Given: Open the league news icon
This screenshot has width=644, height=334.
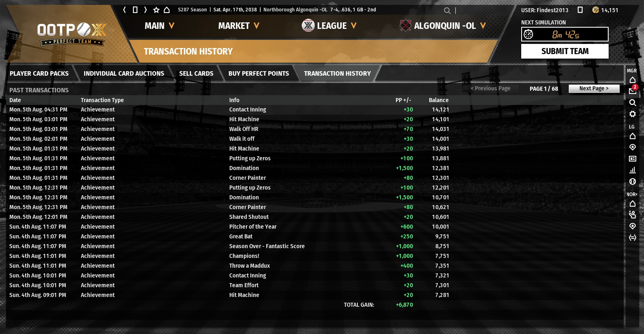Looking at the screenshot, I should point(633,159).
